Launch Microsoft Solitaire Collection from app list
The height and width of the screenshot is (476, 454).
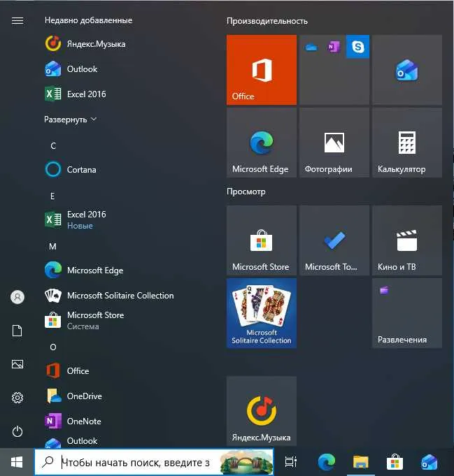pos(109,296)
